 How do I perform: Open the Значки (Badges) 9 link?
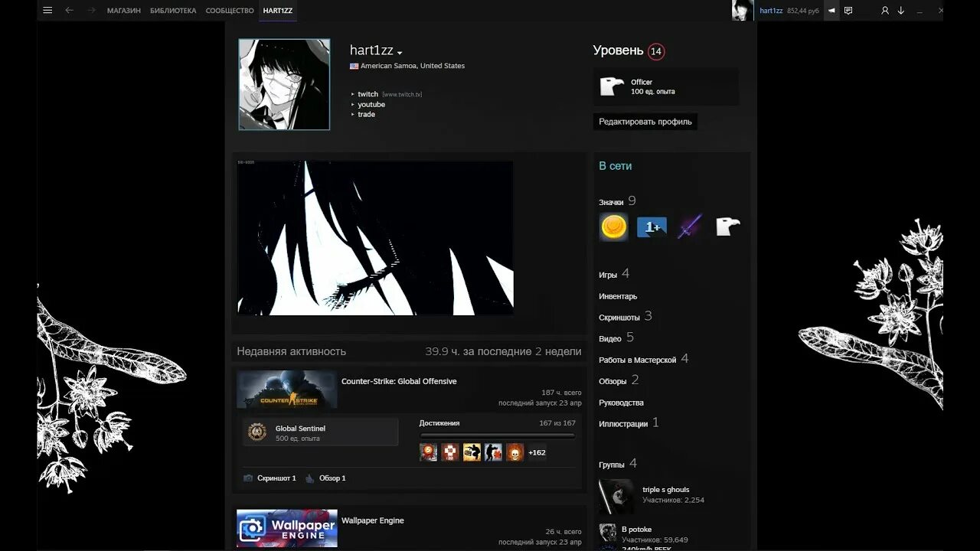pyautogui.click(x=617, y=201)
